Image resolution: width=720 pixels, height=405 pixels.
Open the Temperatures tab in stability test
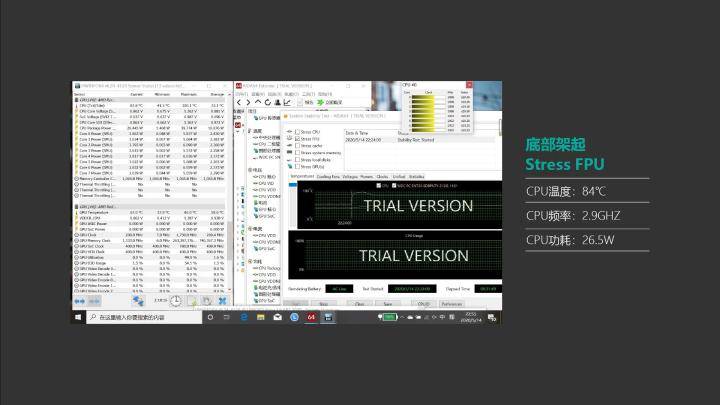click(302, 176)
